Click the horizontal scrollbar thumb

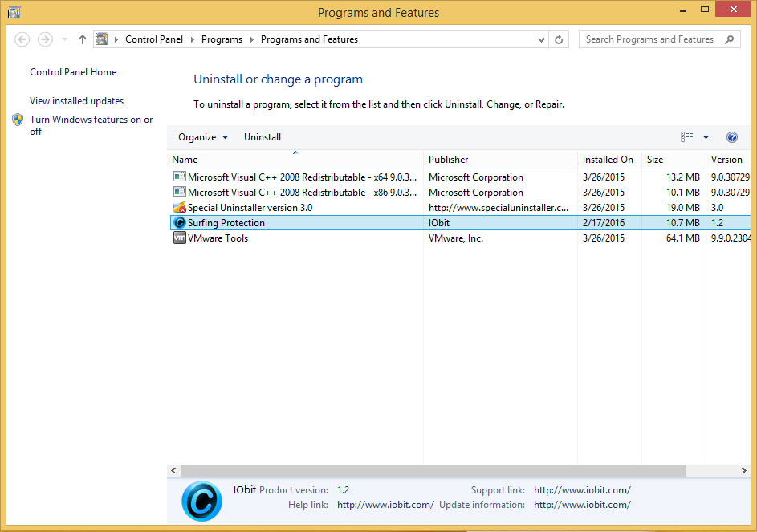433,470
